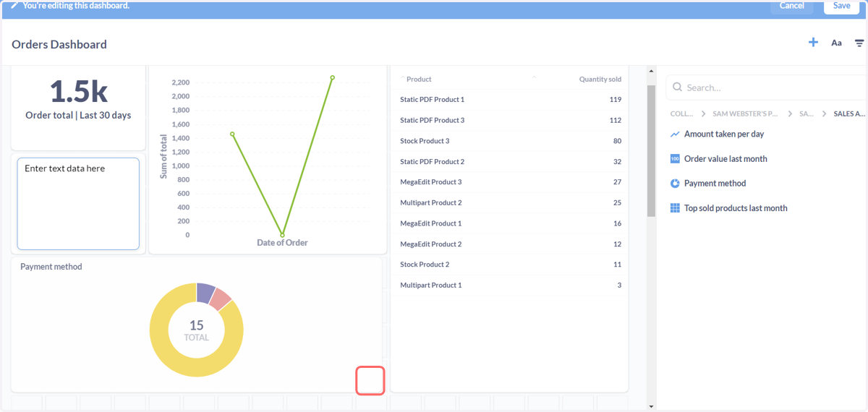This screenshot has height=412, width=868.
Task: Save the dashboard changes
Action: (x=842, y=6)
